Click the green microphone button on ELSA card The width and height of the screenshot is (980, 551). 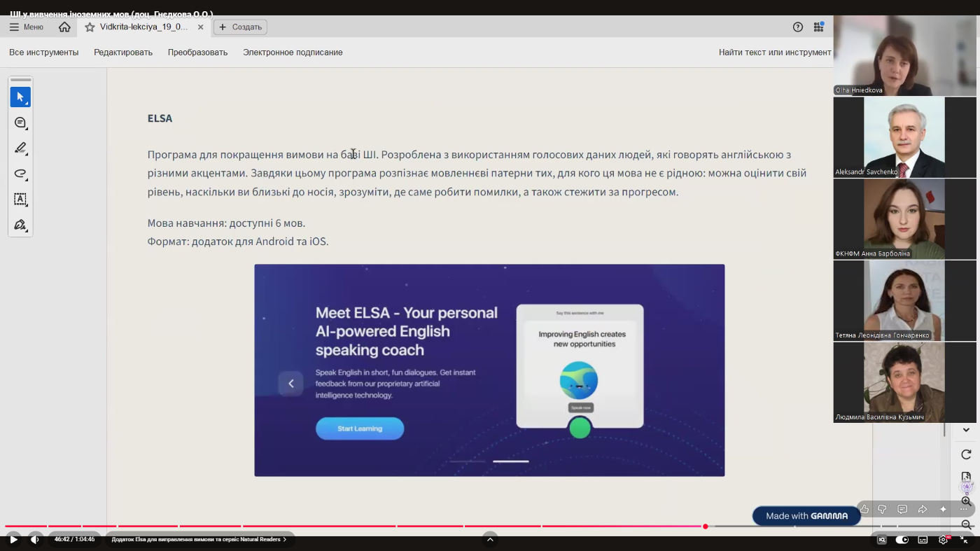pos(580,427)
